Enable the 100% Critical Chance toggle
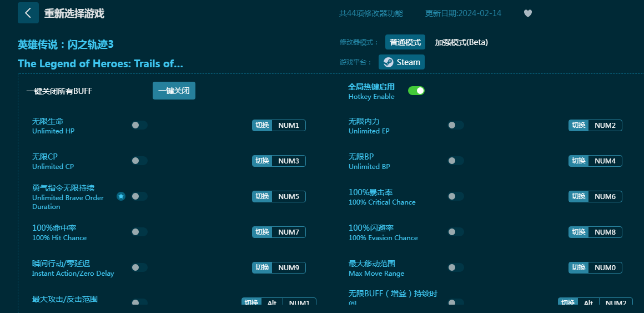Viewport: 644px width, 313px height. (456, 196)
